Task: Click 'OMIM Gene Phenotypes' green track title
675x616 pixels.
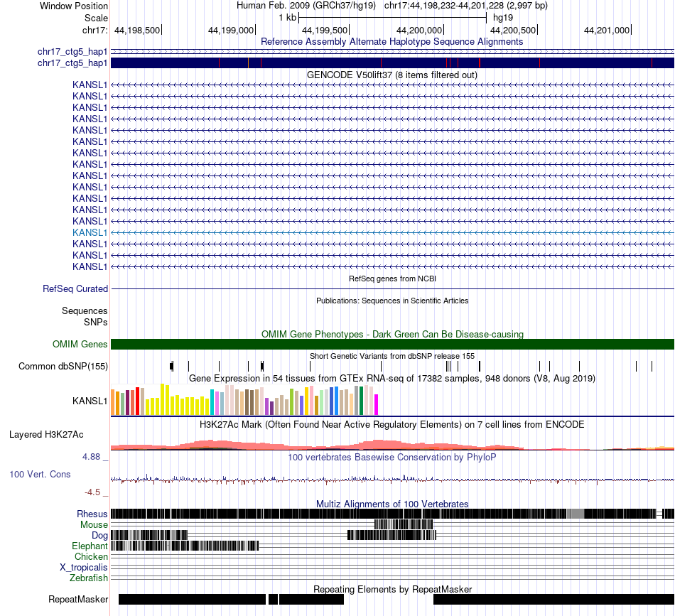Action: tap(392, 335)
